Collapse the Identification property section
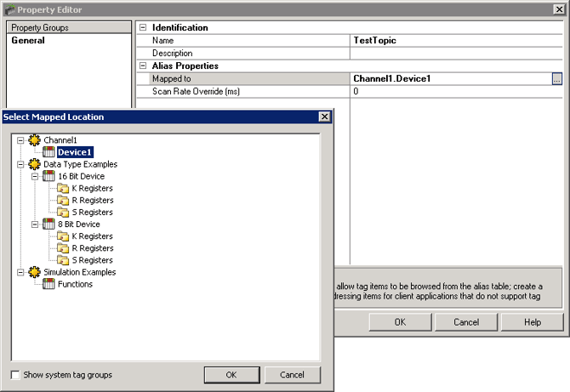Image resolution: width=570 pixels, height=392 pixels. [143, 28]
